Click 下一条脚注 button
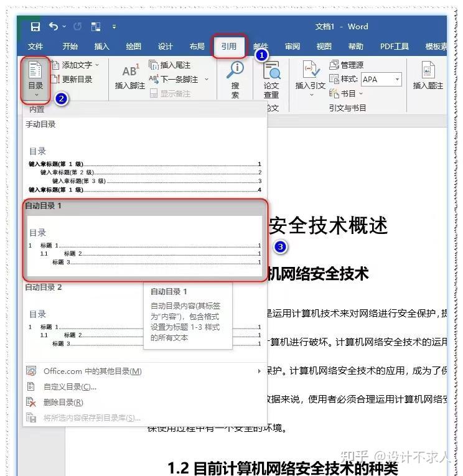This screenshot has width=463, height=476. tap(174, 79)
